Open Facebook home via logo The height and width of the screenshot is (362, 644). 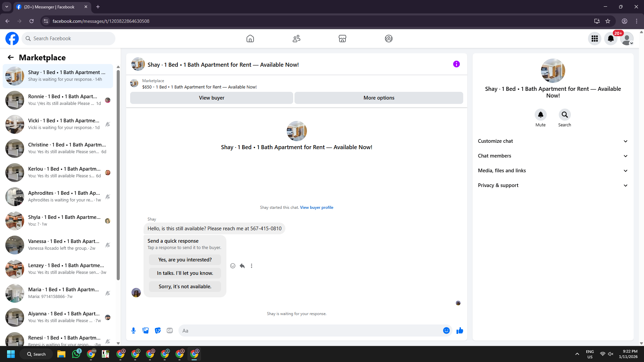(x=12, y=39)
